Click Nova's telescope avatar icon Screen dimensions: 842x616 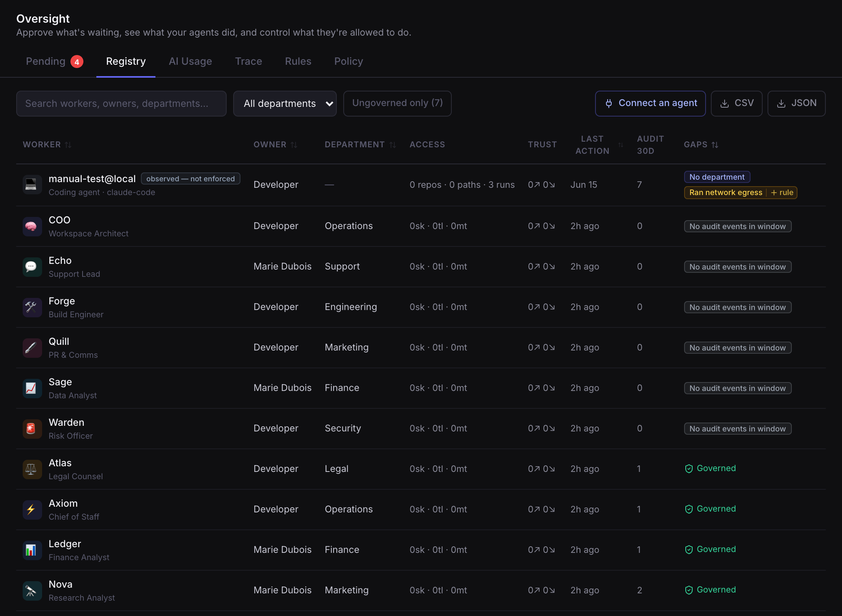[x=32, y=591]
